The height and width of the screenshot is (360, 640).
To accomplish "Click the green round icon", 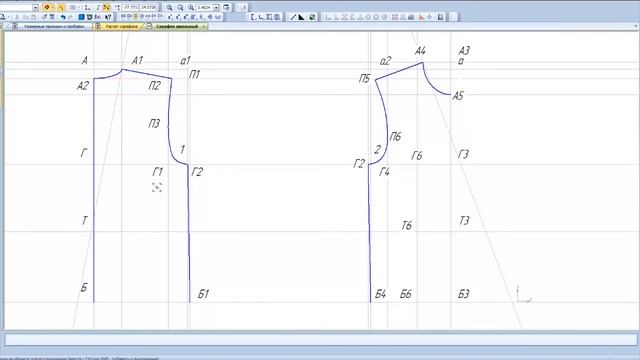I will pyautogui.click(x=312, y=17).
